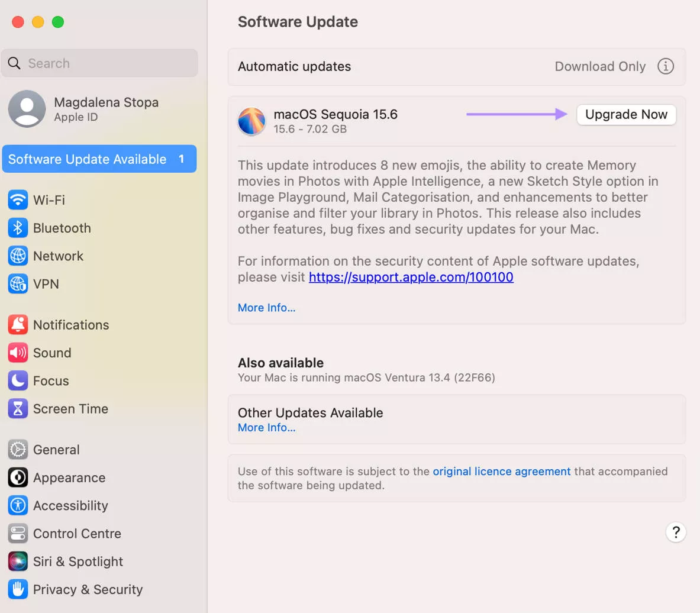
Task: Click the Upgrade Now button
Action: pyautogui.click(x=625, y=114)
